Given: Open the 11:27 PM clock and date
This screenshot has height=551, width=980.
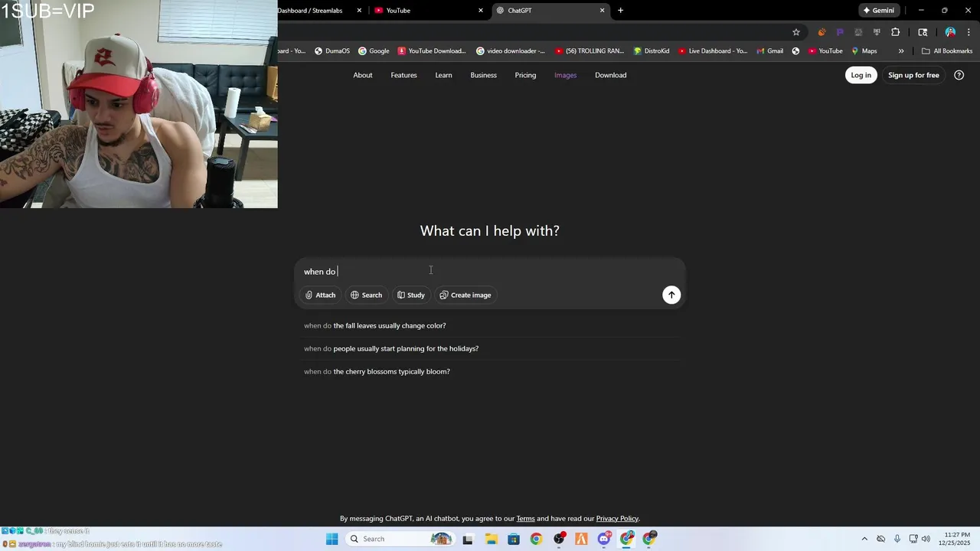Looking at the screenshot, I should pos(956,539).
